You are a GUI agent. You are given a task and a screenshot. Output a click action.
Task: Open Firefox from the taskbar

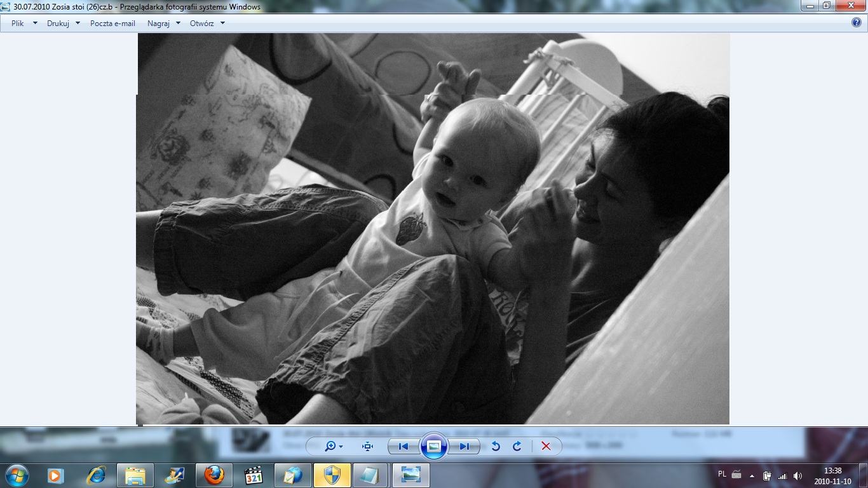(214, 475)
